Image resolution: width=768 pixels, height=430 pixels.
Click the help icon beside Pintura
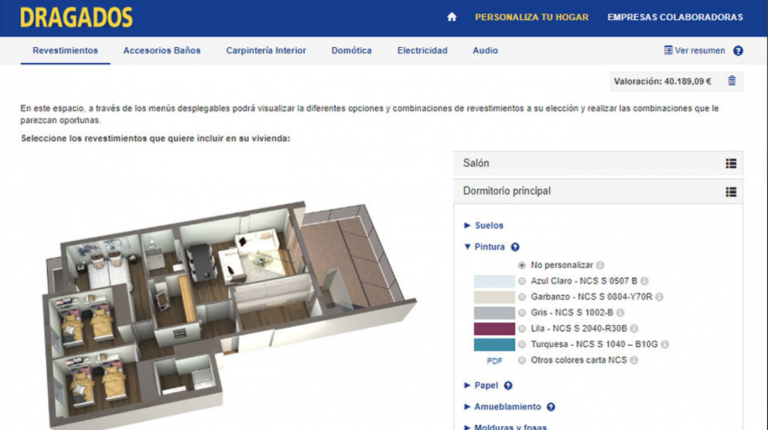click(515, 246)
